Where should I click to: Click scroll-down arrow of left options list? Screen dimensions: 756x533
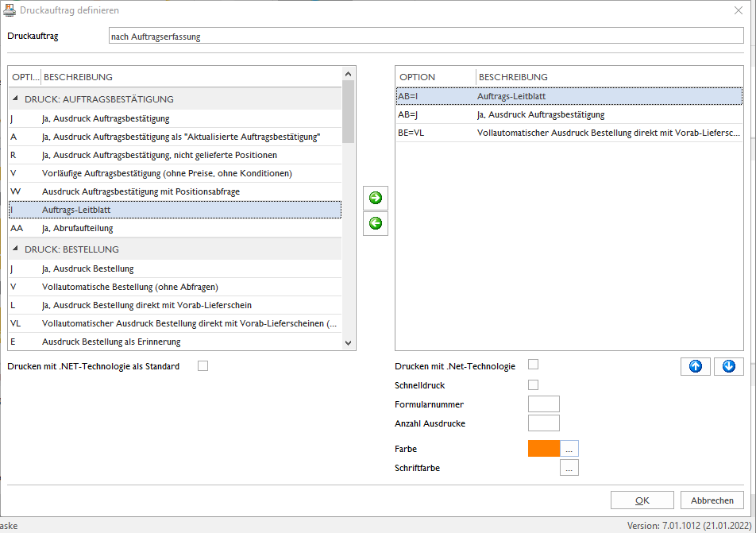point(348,343)
